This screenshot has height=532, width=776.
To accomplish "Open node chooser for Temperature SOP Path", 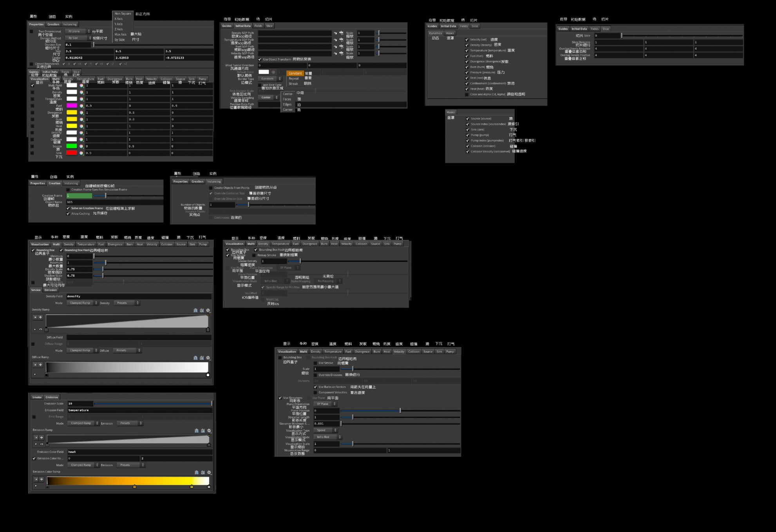I will [341, 40].
